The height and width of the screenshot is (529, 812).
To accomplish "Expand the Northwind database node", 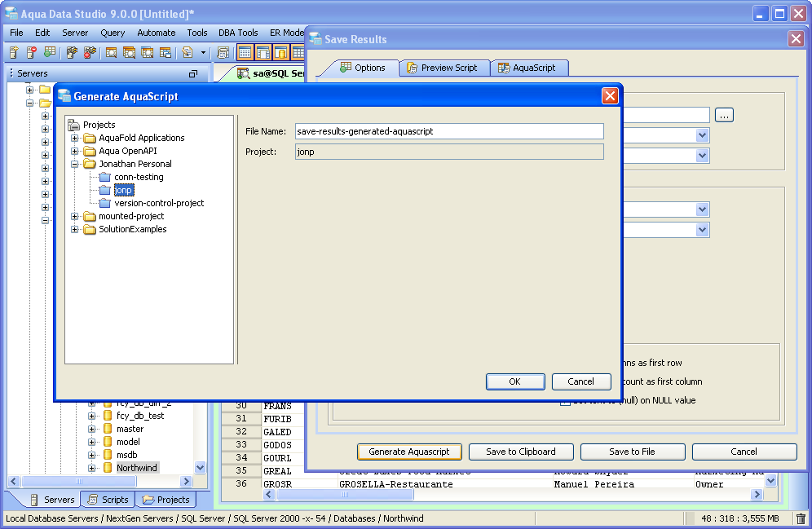I will [x=91, y=468].
